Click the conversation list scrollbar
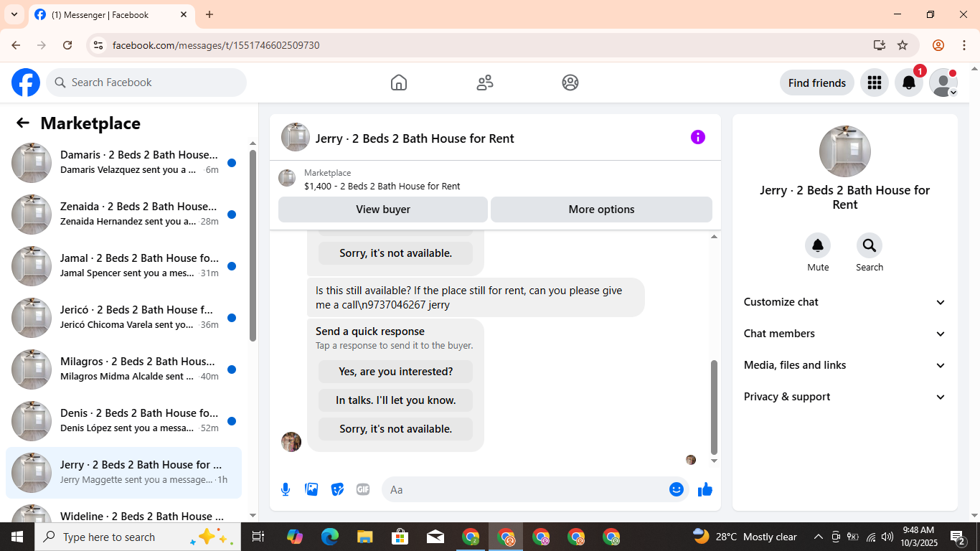980x551 pixels. [x=253, y=245]
